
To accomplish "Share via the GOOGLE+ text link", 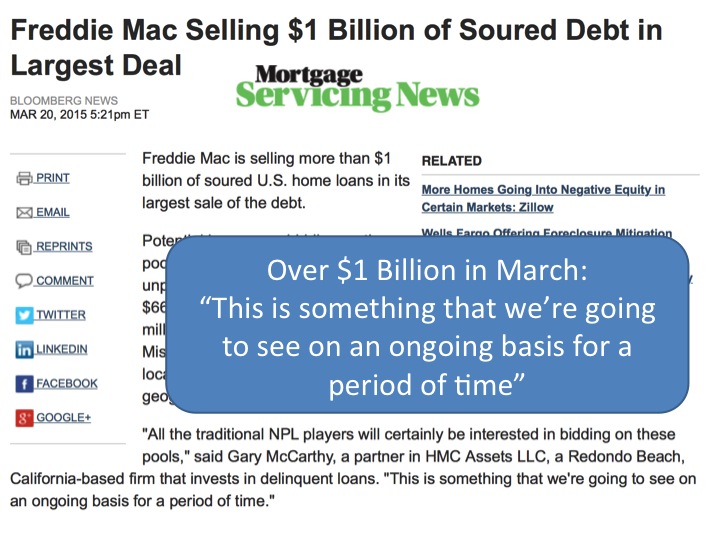I will [x=63, y=418].
